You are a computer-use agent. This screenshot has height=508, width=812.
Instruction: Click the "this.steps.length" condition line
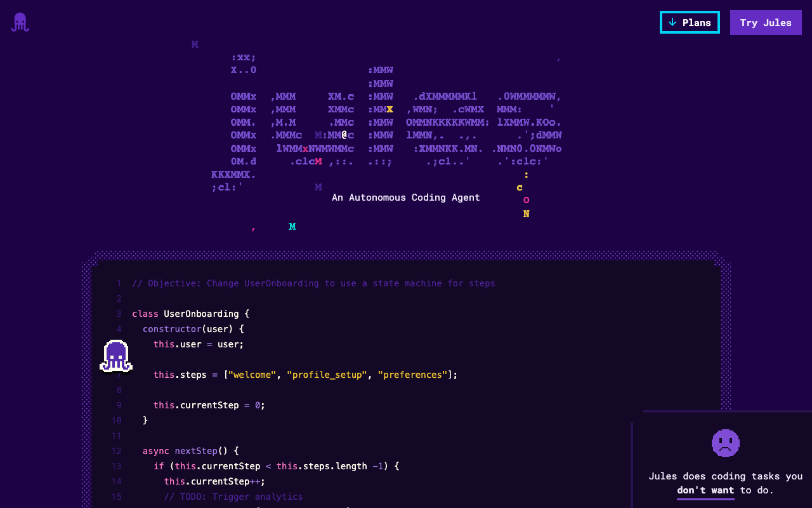277,466
